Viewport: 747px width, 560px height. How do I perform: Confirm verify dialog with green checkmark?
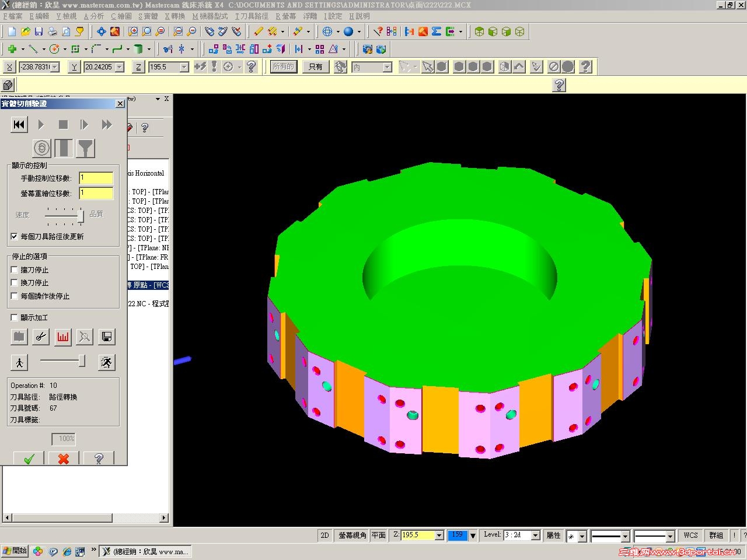click(29, 459)
